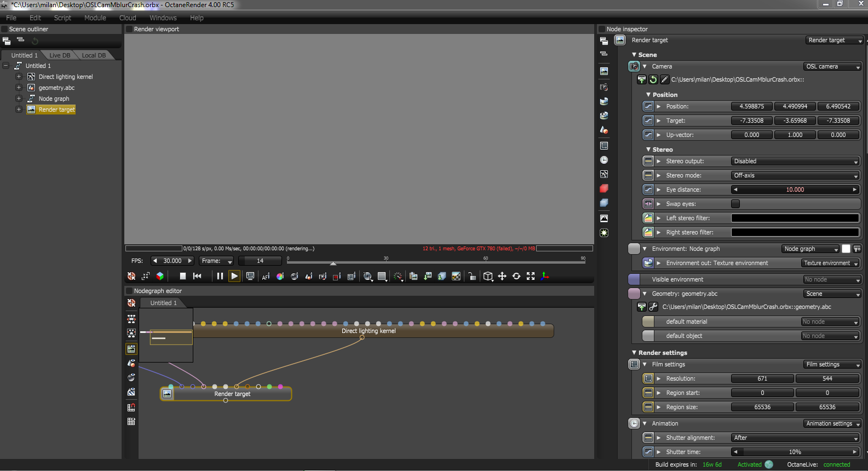
Task: Expand Direct lighting kernel in outliner tree
Action: point(19,77)
